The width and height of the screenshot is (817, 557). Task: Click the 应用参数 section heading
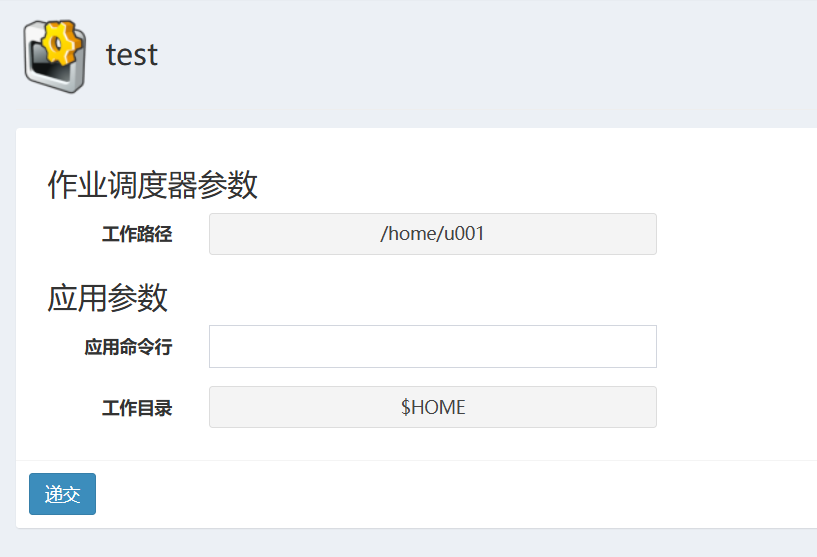click(107, 298)
